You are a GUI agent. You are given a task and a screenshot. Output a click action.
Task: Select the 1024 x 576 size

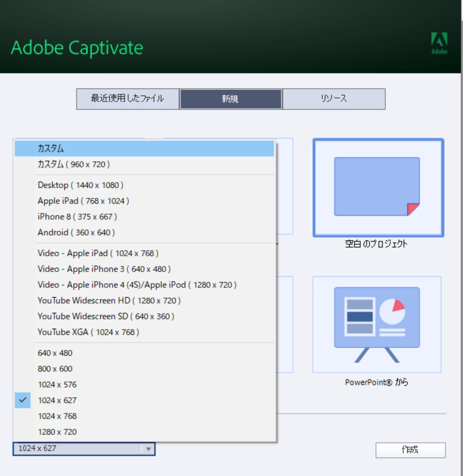144,385
